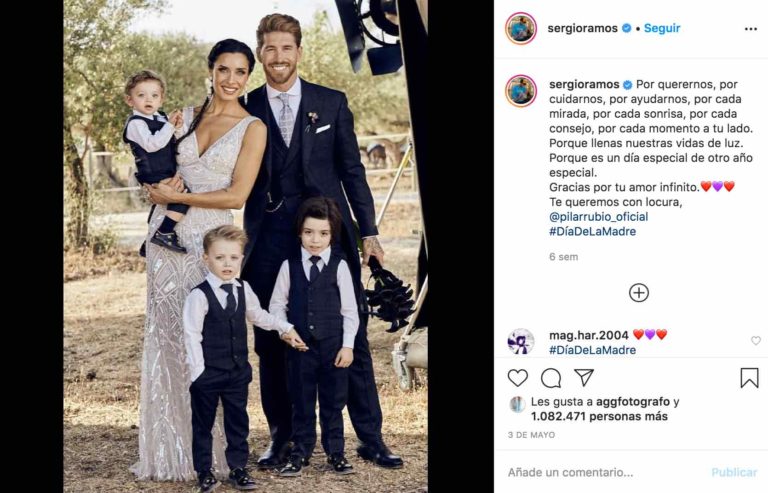This screenshot has height=493, width=768.
Task: Open #DíaDeLaMadre hashtag in caption
Action: coord(592,232)
